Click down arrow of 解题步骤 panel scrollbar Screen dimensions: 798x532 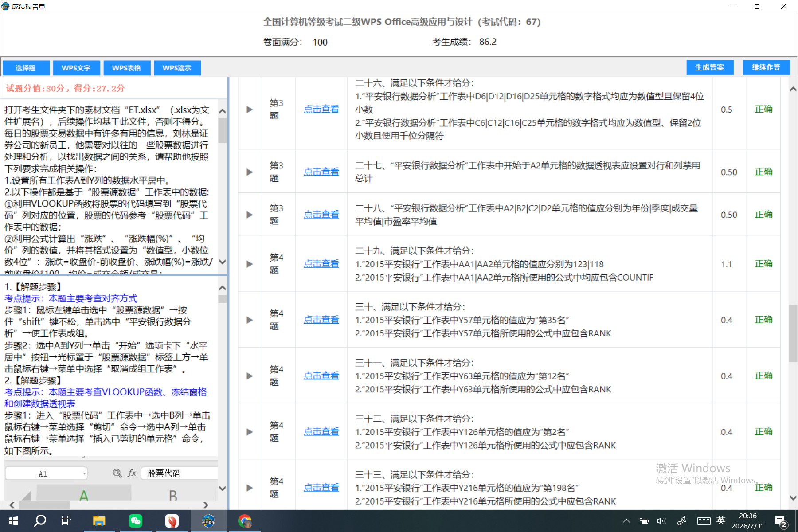pos(223,489)
